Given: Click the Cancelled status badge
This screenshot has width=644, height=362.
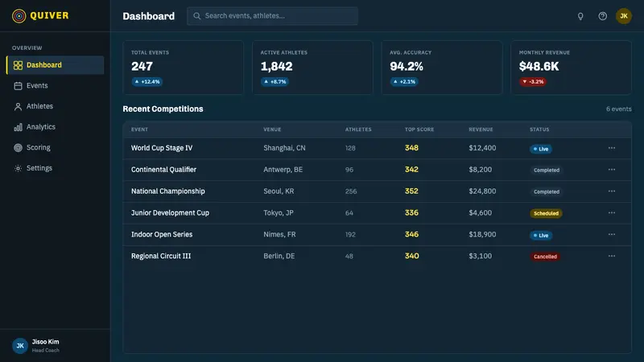Looking at the screenshot, I should coord(545,257).
